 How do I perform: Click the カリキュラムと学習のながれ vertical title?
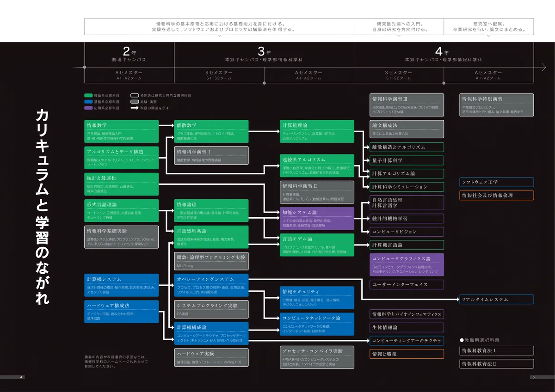pos(42,206)
